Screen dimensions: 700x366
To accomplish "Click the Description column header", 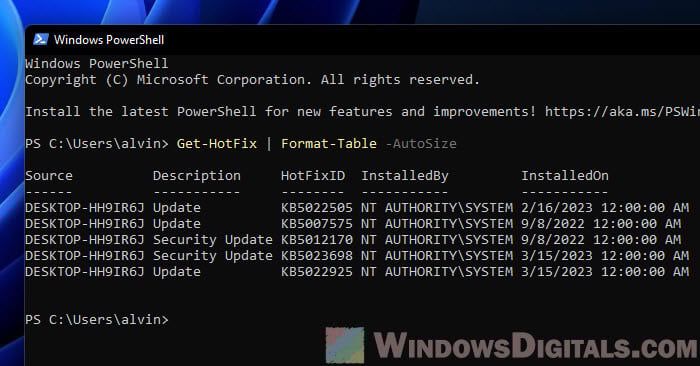I will 196,176.
